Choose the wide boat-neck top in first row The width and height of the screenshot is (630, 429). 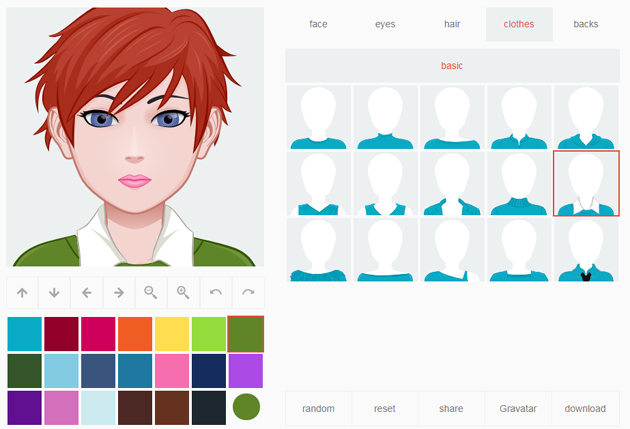pyautogui.click(x=452, y=117)
